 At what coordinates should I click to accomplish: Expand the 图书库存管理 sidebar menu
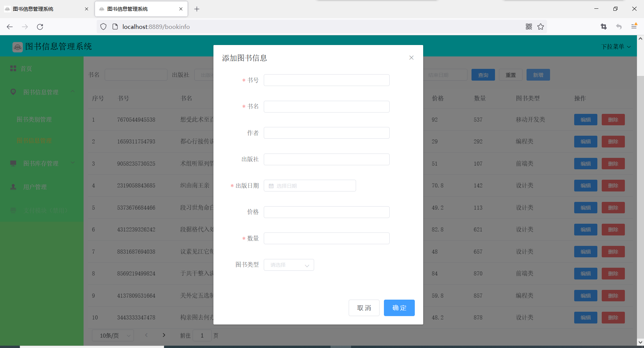tap(42, 163)
